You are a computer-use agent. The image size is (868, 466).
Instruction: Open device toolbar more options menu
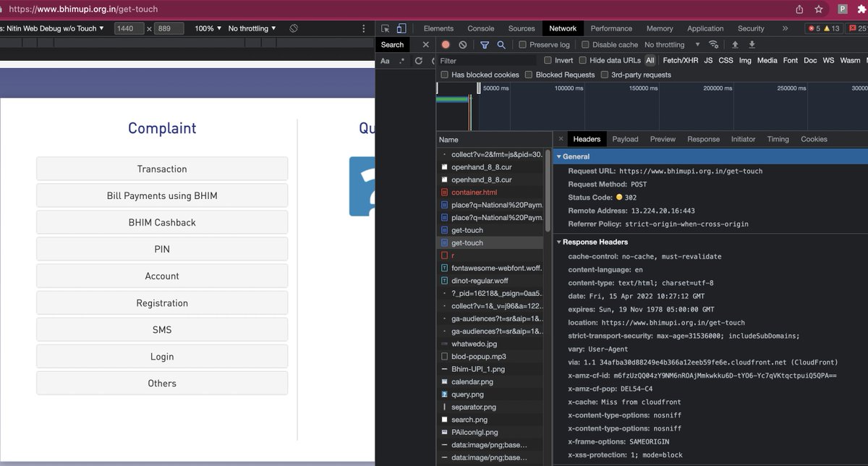click(x=363, y=28)
